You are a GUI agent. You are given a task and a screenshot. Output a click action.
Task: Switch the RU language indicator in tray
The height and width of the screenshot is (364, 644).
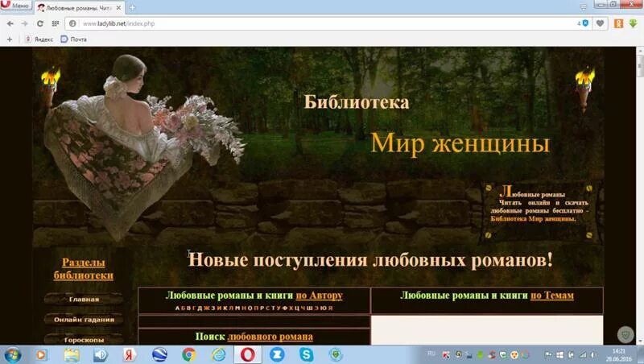[x=431, y=354]
